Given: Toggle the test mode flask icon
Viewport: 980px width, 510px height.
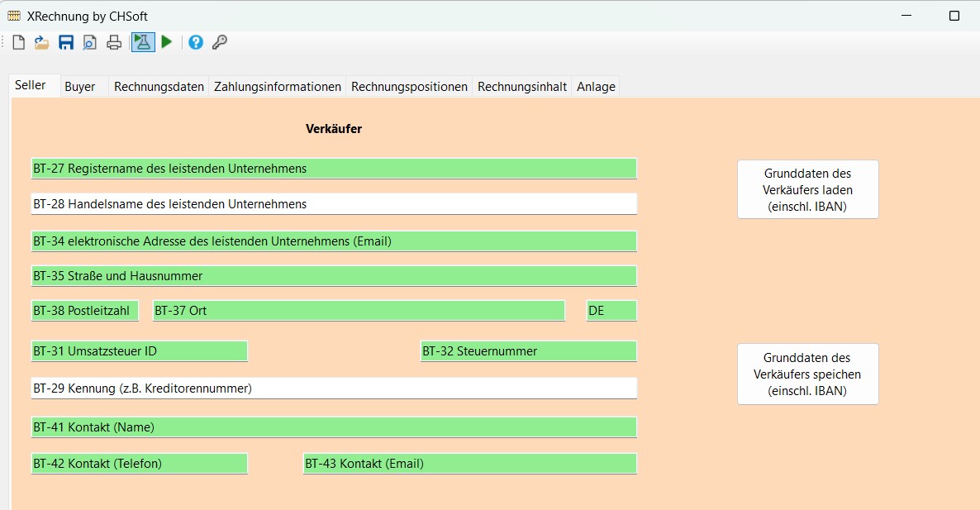Looking at the screenshot, I should coord(143,42).
